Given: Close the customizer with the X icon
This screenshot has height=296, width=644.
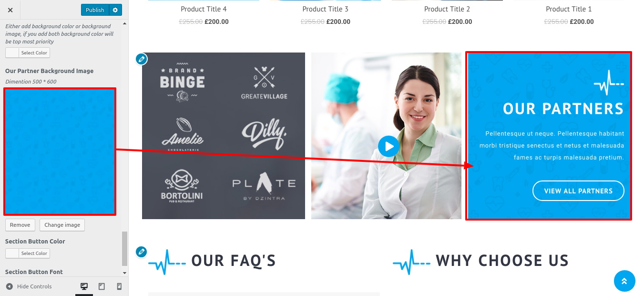Looking at the screenshot, I should point(10,10).
